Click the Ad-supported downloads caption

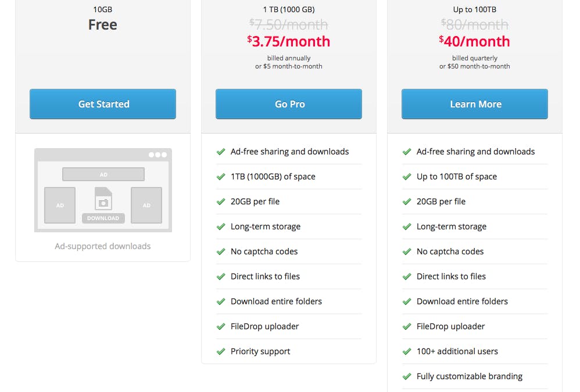tap(103, 246)
